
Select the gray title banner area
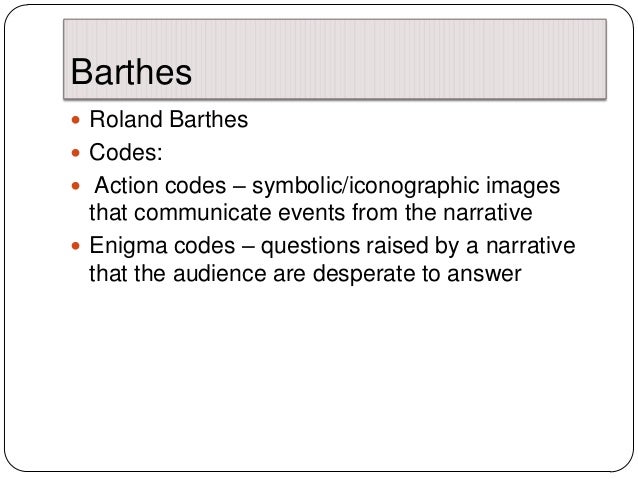335,59
